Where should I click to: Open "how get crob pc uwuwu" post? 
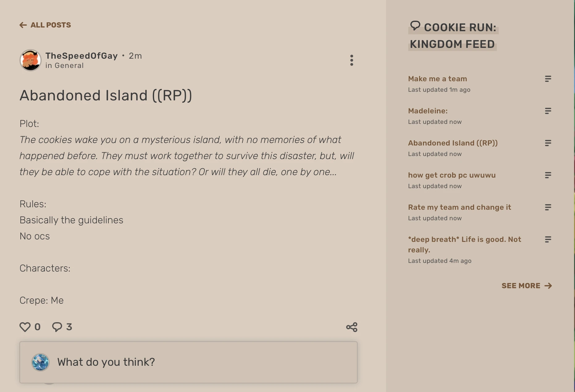(451, 175)
